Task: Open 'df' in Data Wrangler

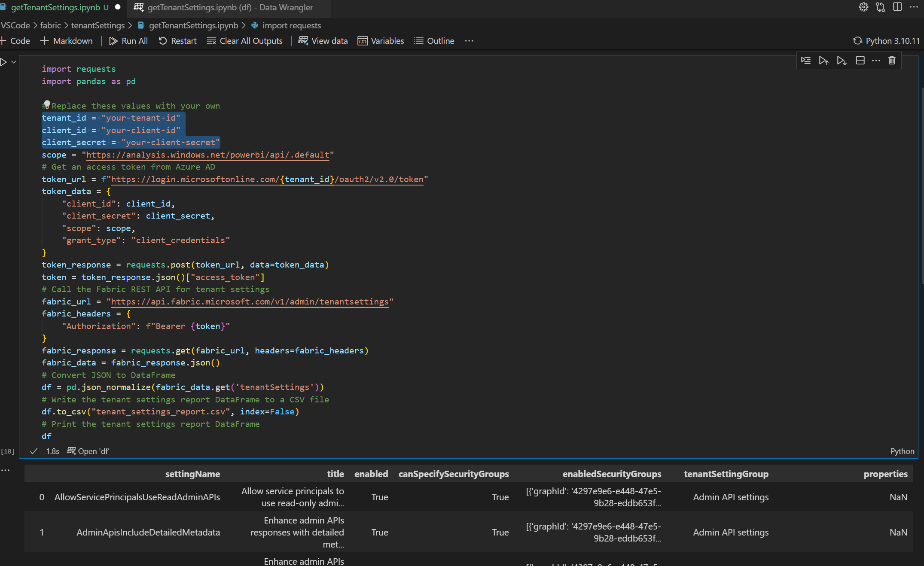Action: (88, 451)
